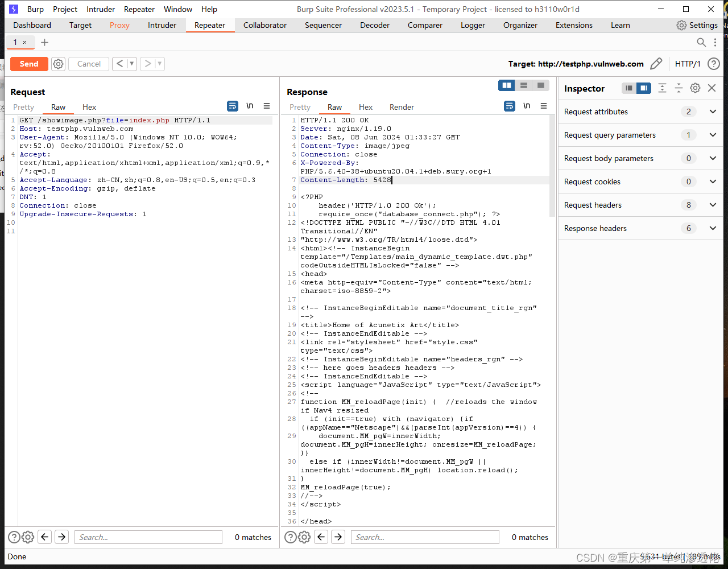Screen dimensions: 728x569
Task: Go back to previous request in history
Action: click(x=119, y=64)
